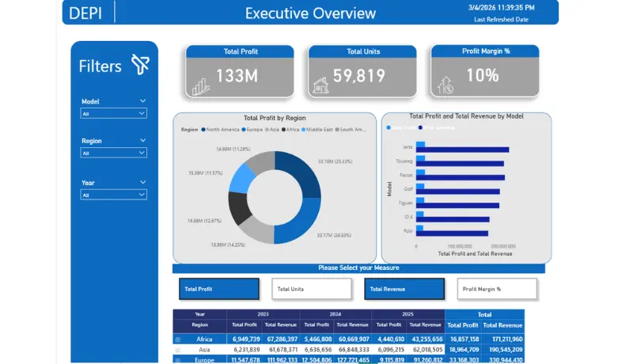
Task: Click the Golf Total Revenue bar
Action: tap(458, 191)
